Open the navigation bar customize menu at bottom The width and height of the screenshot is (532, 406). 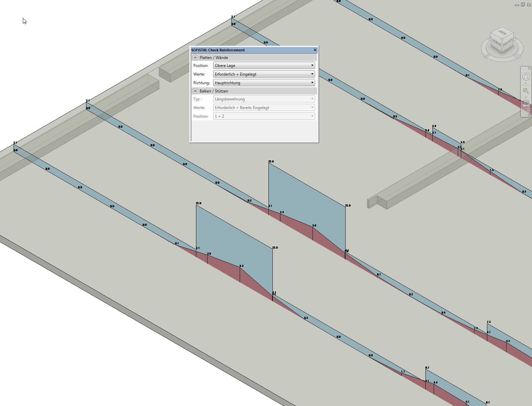[x=529, y=115]
